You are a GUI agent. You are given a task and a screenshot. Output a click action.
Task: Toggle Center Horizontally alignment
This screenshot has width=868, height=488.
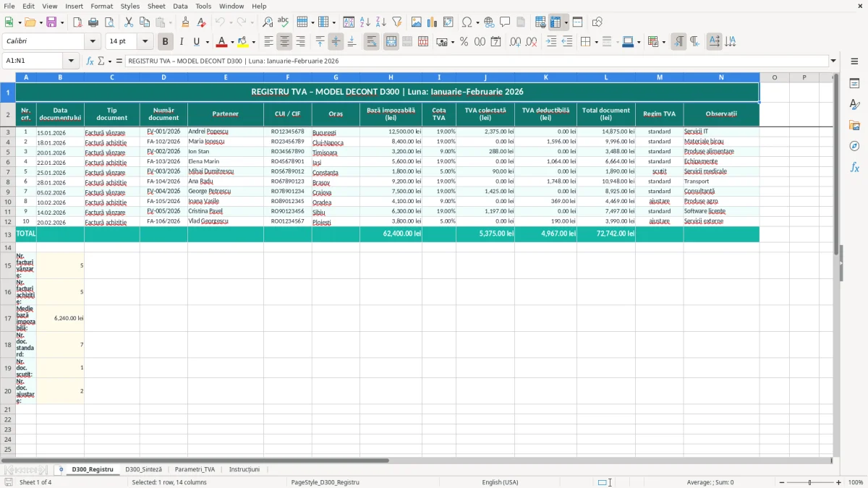point(284,42)
